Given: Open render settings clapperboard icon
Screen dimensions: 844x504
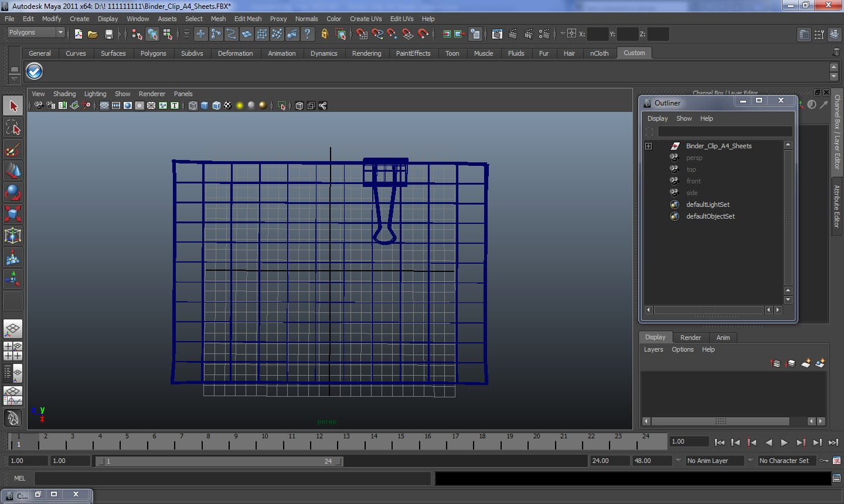Looking at the screenshot, I should tap(544, 34).
